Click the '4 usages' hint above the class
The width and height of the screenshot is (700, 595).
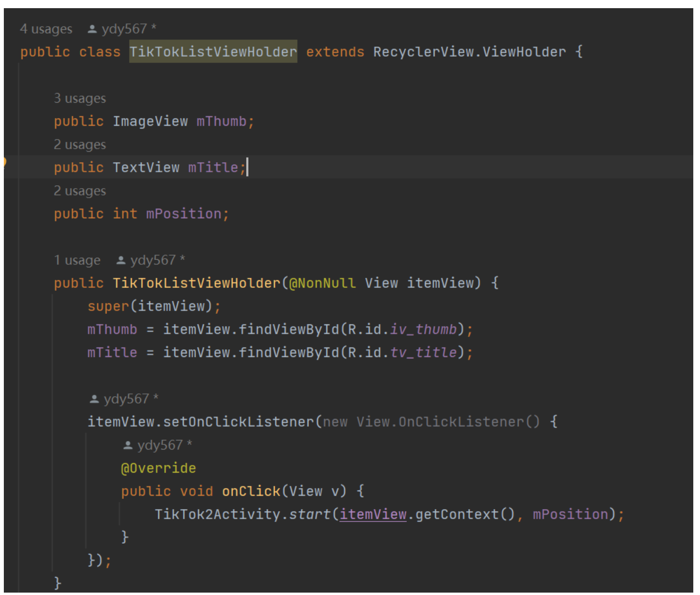click(x=46, y=29)
